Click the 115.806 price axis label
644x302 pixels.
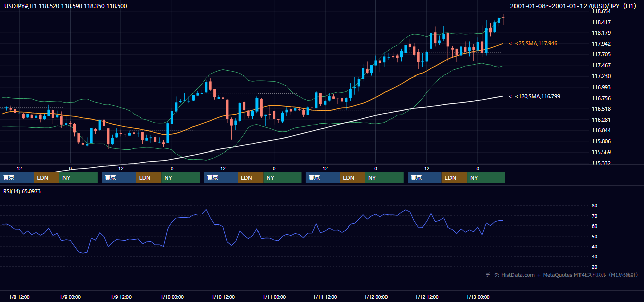(601, 141)
